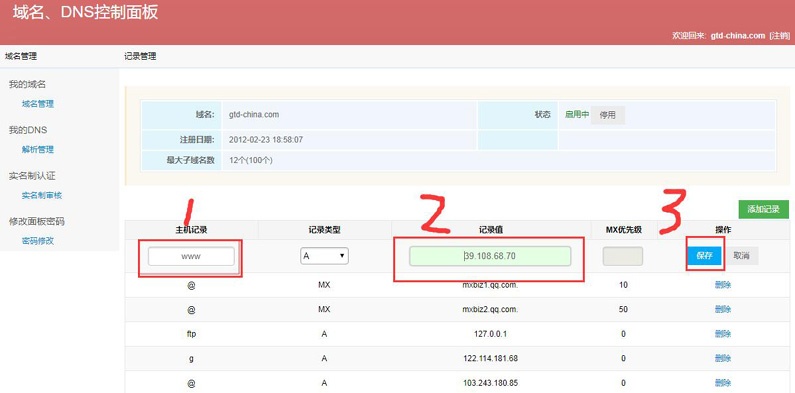
Task: Click the 103.243.180.85 record value
Action: (x=490, y=382)
